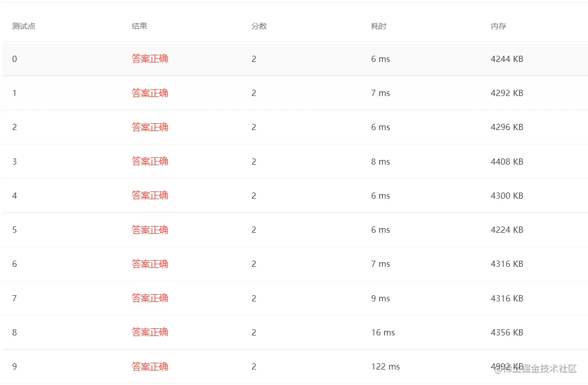
Task: Open 答案正确 result for test point 0
Action: point(150,59)
